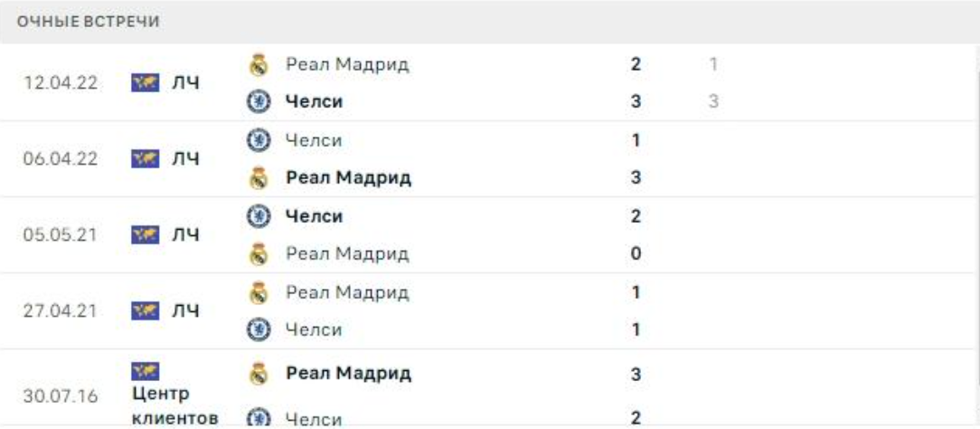Click league flag icon for 12.04.22 match

[x=146, y=84]
